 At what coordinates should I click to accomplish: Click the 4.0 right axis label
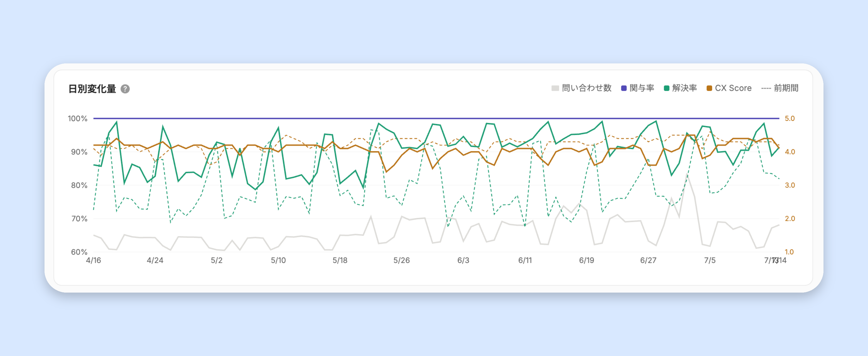[x=790, y=152]
